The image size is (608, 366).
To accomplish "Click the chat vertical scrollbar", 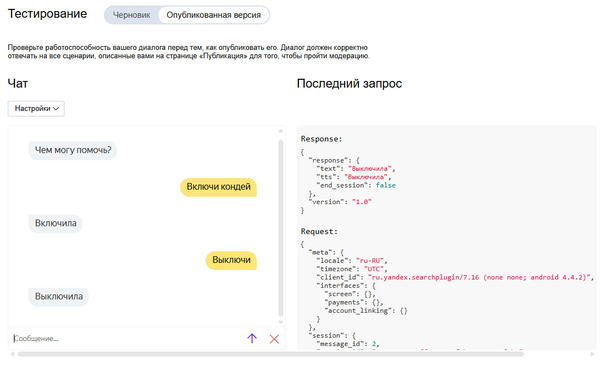I will click(281, 228).
